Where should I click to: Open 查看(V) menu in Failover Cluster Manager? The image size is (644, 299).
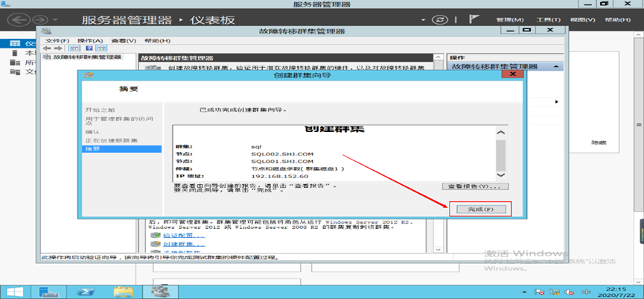tap(124, 41)
